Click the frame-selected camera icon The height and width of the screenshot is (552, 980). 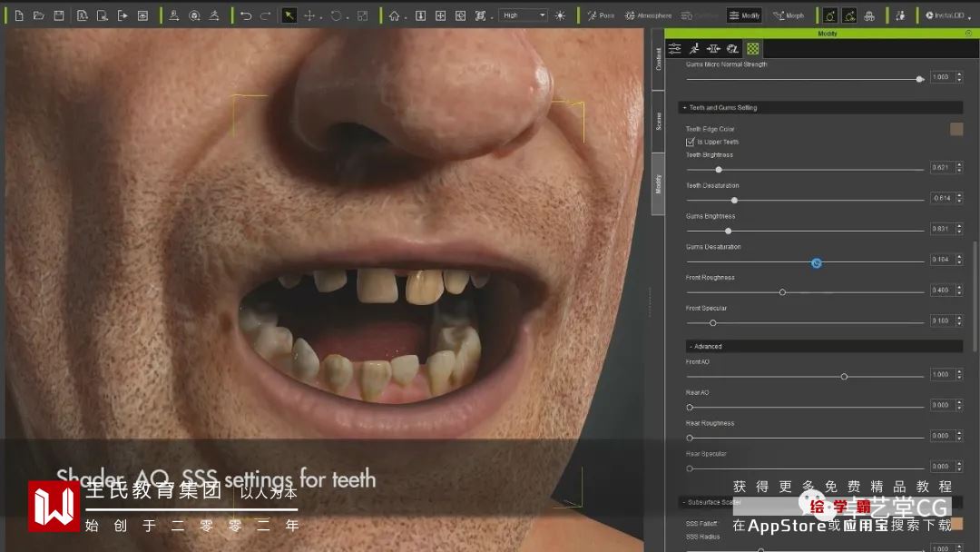[x=421, y=15]
